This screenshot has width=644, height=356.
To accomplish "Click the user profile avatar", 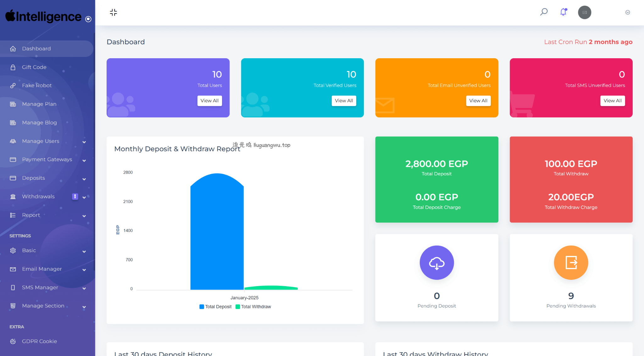I will coord(584,12).
